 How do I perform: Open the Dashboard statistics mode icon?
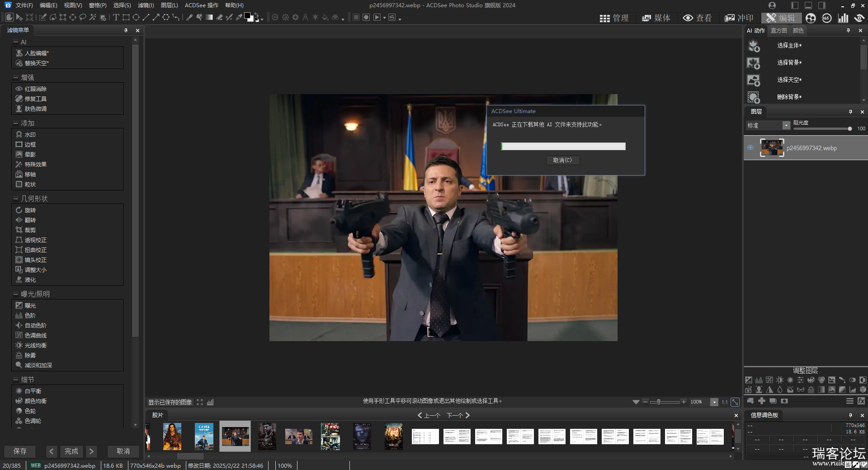(843, 18)
